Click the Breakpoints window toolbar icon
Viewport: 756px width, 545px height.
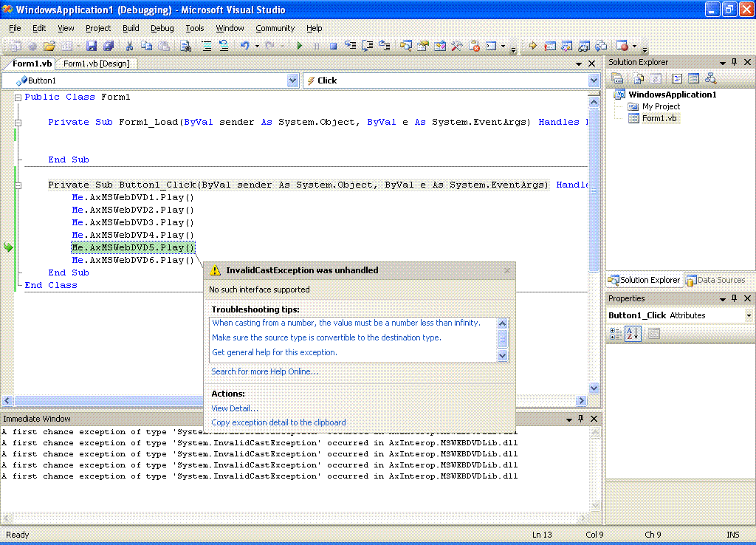tap(622, 47)
